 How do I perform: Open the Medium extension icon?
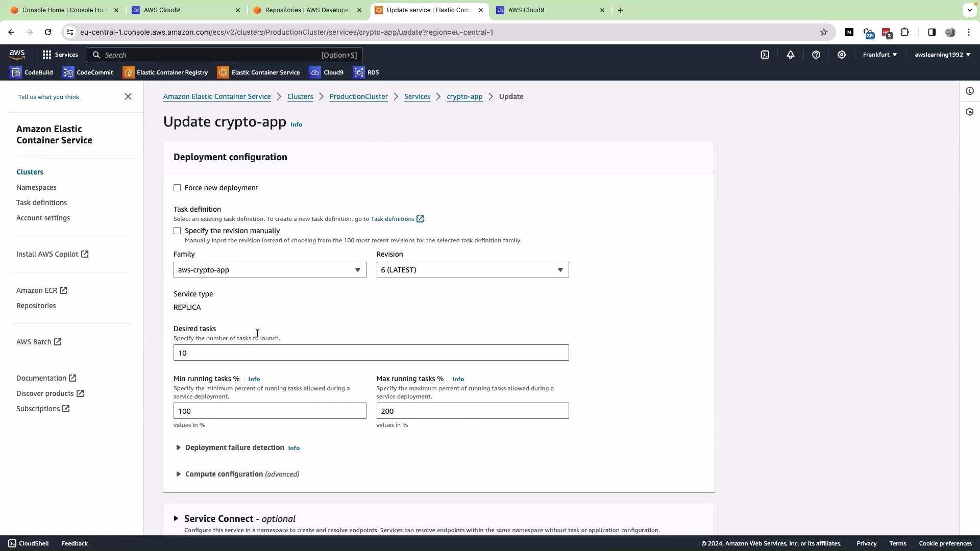[849, 32]
